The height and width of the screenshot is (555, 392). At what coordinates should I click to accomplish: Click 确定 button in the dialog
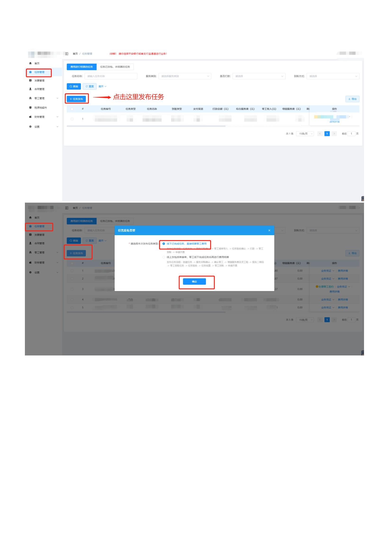pos(194,282)
